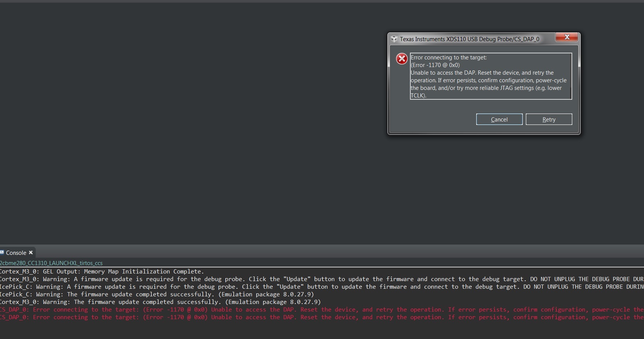
Task: Select the Console tab
Action: tap(16, 253)
